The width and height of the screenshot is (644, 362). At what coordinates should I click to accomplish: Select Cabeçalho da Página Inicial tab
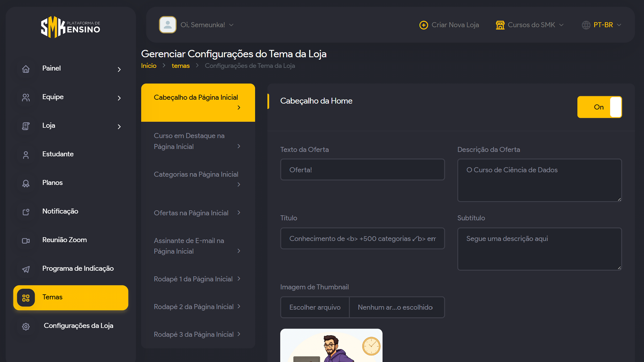tap(198, 103)
